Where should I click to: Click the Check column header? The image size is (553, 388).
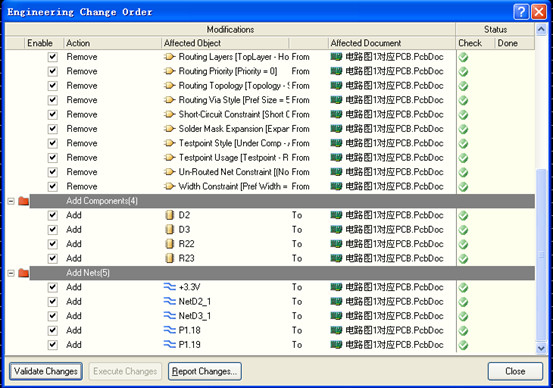click(x=475, y=43)
